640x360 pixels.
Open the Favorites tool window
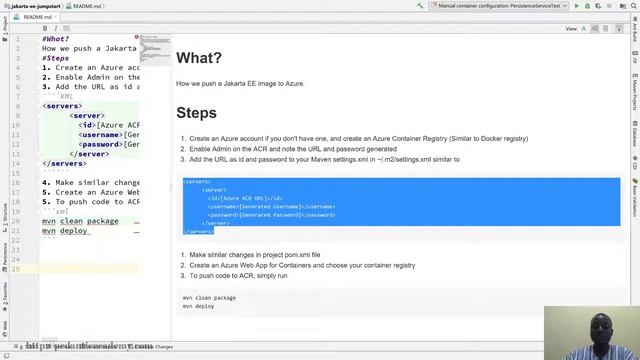point(4,297)
